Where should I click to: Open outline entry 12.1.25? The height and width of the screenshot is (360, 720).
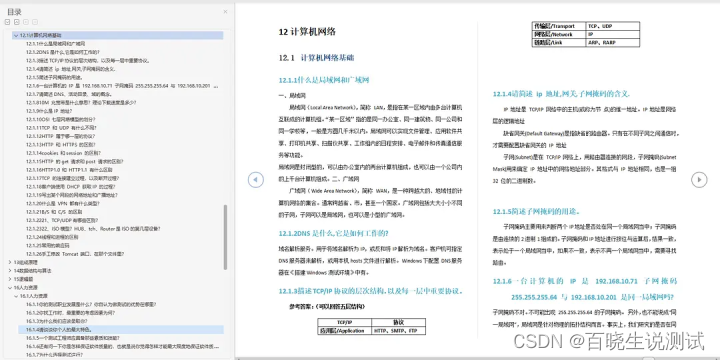point(49,245)
